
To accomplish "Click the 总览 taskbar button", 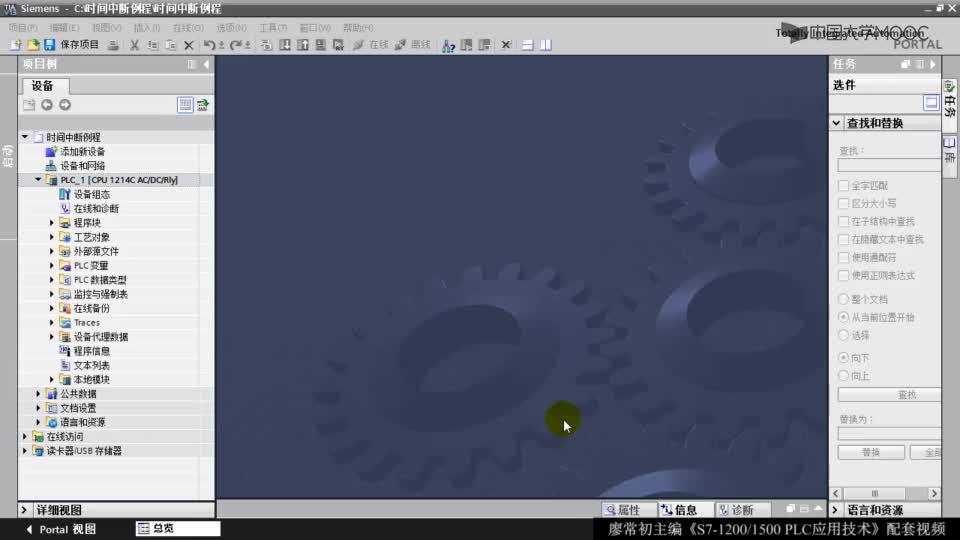I will 178,528.
